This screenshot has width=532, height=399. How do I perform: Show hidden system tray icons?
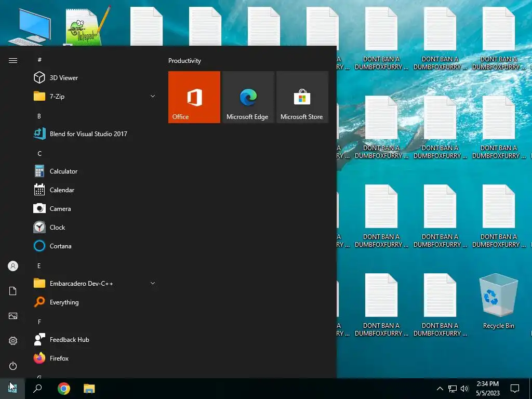point(440,389)
